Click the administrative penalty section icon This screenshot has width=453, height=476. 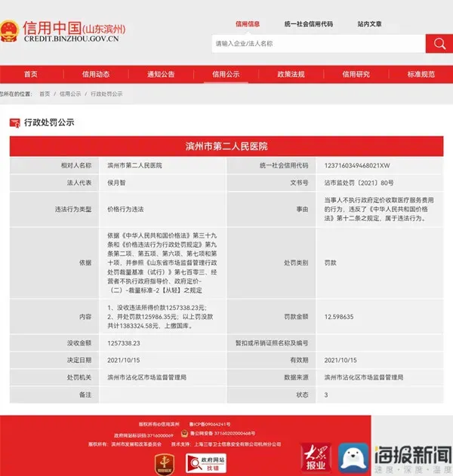click(x=15, y=123)
